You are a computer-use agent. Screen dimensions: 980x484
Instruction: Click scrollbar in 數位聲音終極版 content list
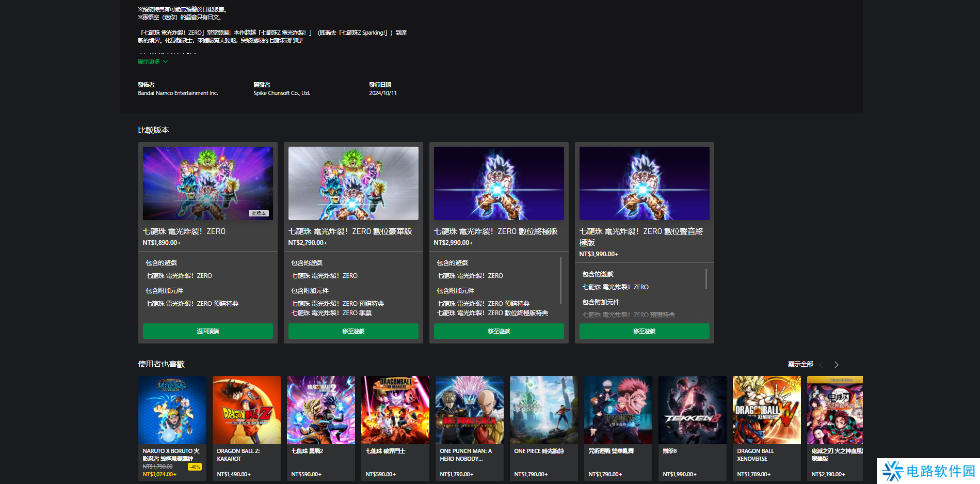(706, 279)
